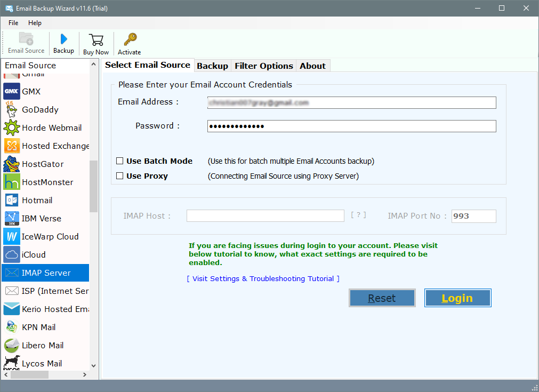Click the source list scroll up arrow
The image size is (539, 392).
93,65
